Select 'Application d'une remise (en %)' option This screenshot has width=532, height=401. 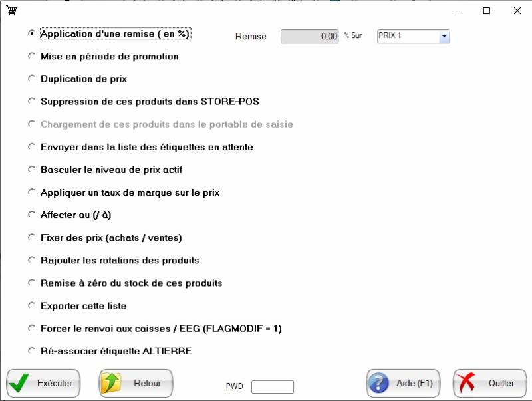click(31, 33)
